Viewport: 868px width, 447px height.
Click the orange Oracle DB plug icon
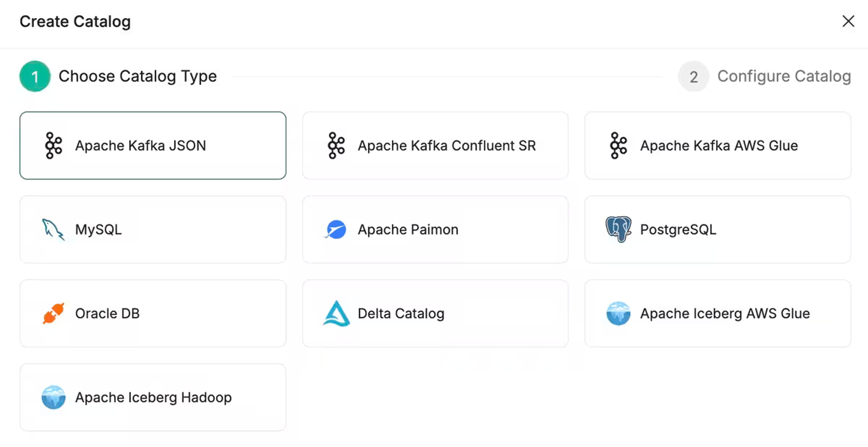click(54, 313)
